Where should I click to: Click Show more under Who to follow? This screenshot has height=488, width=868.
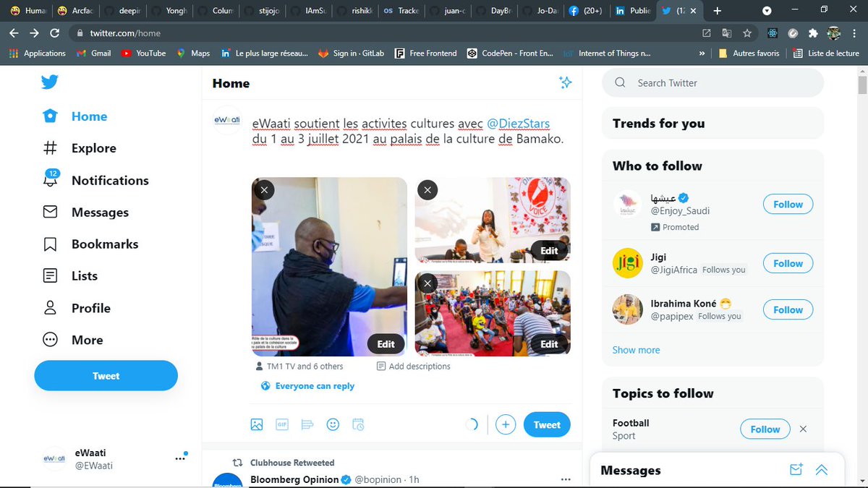[636, 350]
